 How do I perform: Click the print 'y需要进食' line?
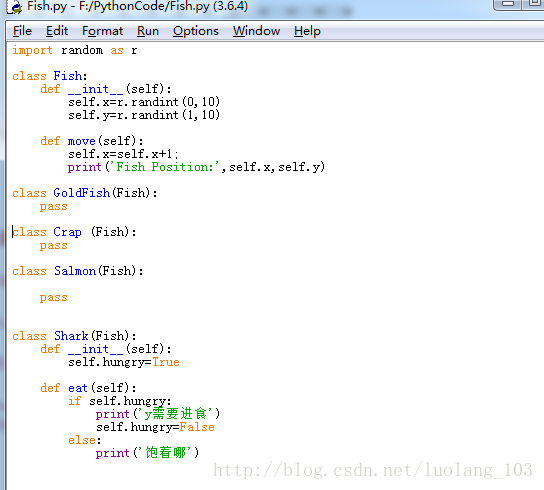tap(158, 414)
